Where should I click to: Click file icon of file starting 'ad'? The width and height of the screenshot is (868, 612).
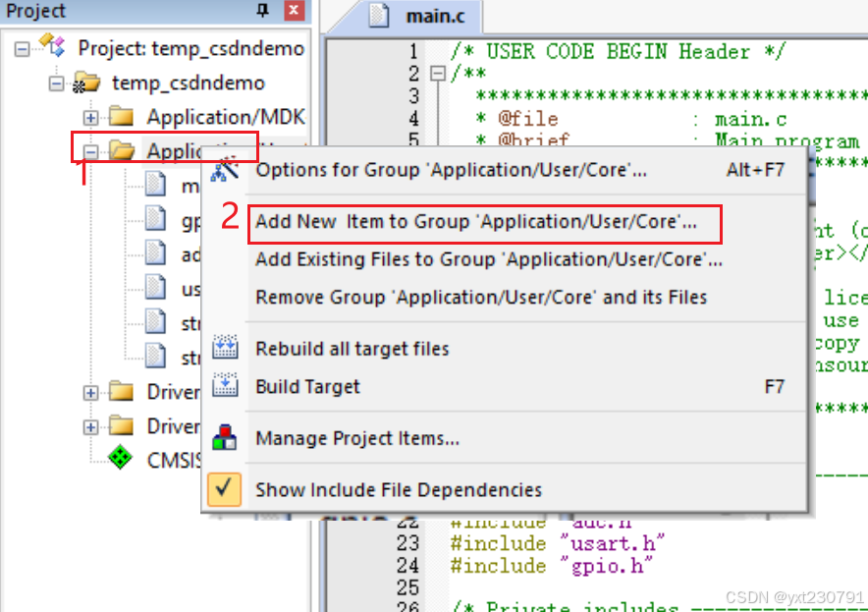155,252
